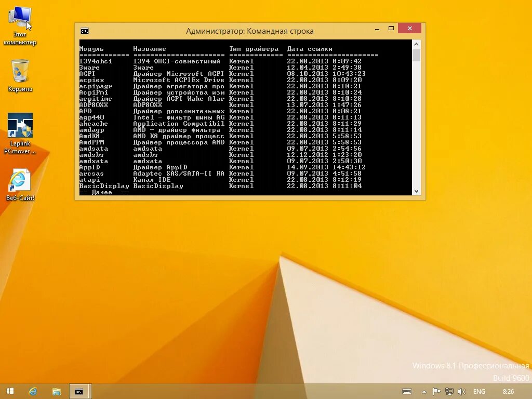
Task: Click the 'Канал IDE' description
Action: tap(152, 180)
